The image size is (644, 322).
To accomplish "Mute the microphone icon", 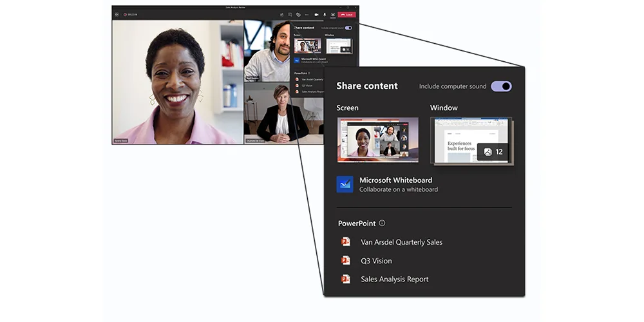I will pyautogui.click(x=325, y=15).
